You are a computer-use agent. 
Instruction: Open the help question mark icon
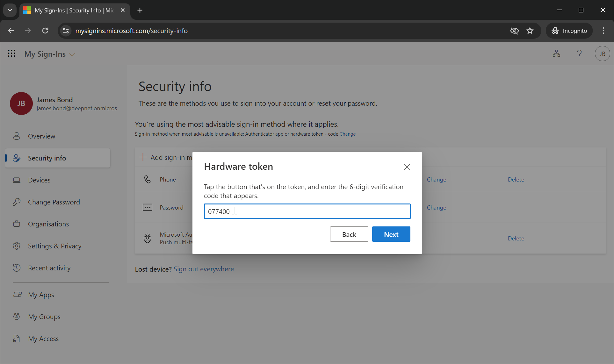[579, 54]
